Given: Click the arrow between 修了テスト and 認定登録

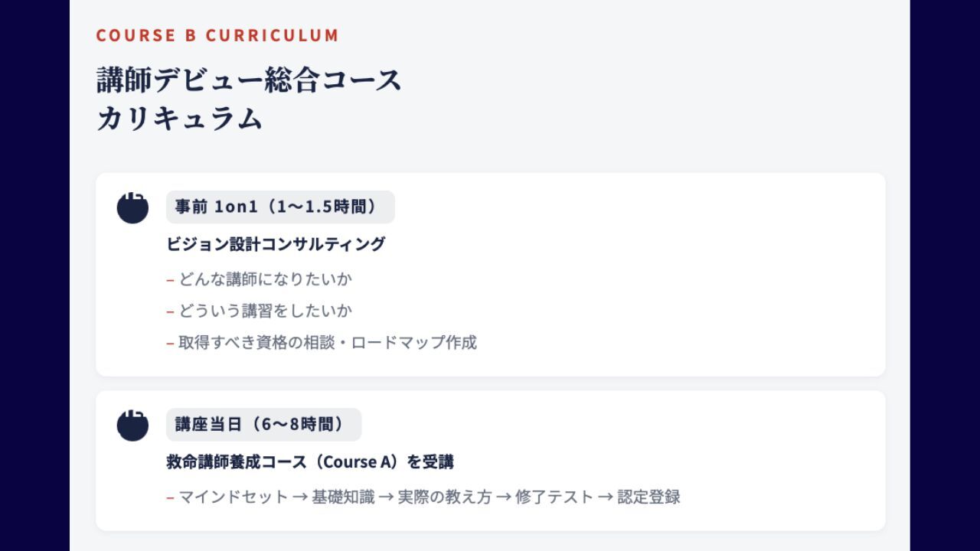Looking at the screenshot, I should click(x=605, y=497).
